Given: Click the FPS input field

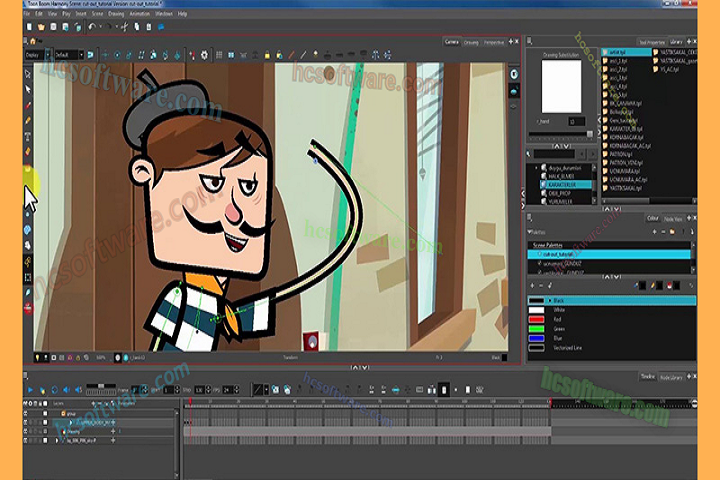Looking at the screenshot, I should [228, 390].
